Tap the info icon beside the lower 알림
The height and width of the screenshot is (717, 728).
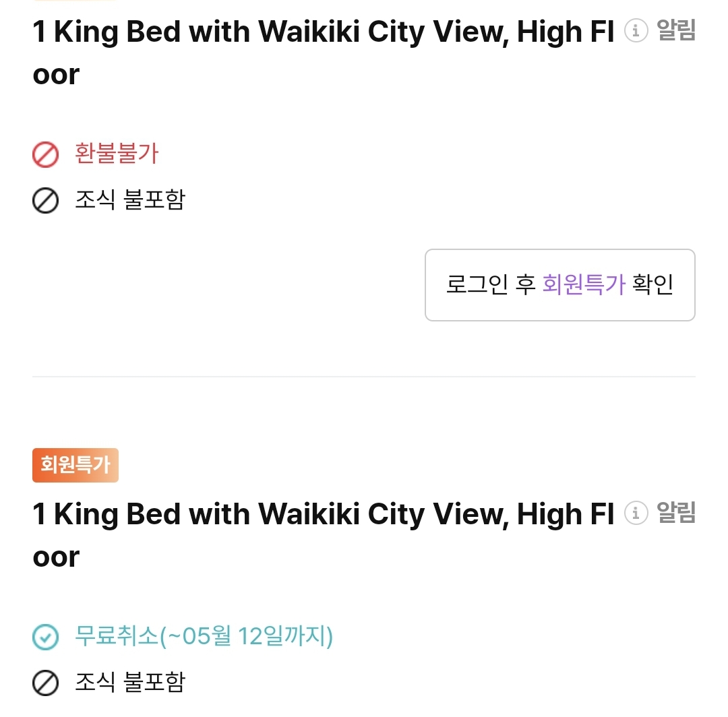pos(636,513)
